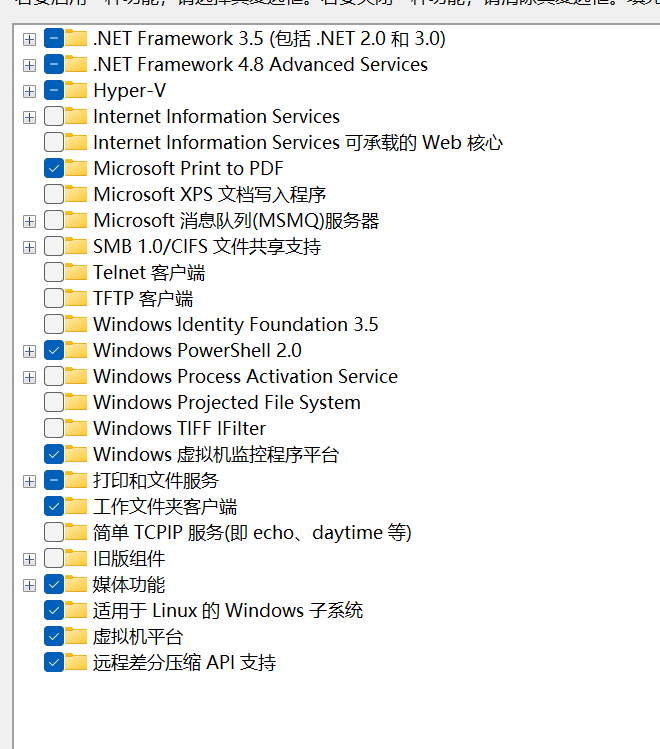The image size is (660, 749).
Task: Select 远程差分压缩 API 支持 item
Action: [184, 663]
